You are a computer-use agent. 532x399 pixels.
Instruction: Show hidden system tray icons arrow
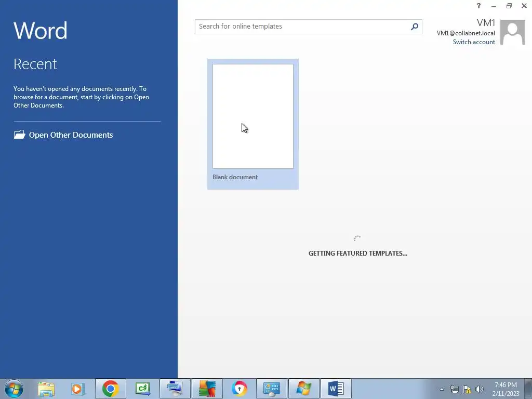coord(442,389)
